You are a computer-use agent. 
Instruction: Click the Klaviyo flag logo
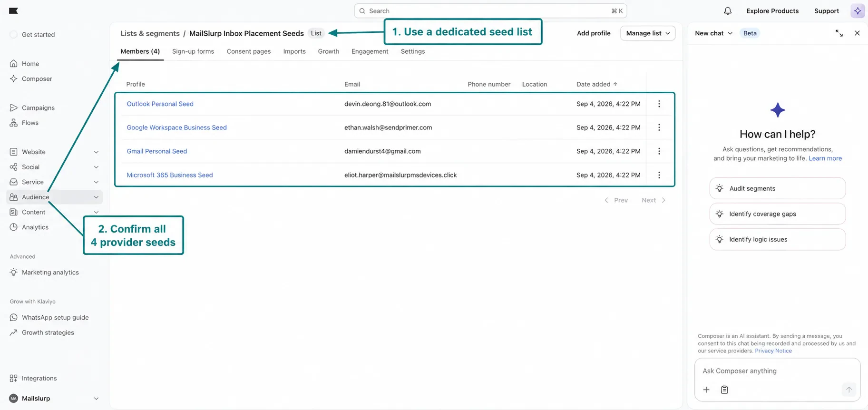pyautogui.click(x=13, y=10)
